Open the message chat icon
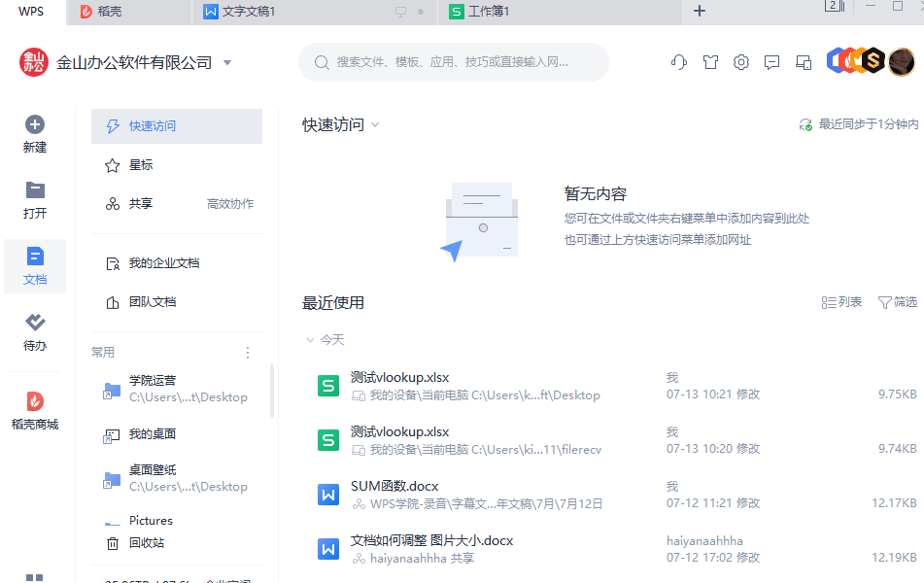 tap(772, 62)
